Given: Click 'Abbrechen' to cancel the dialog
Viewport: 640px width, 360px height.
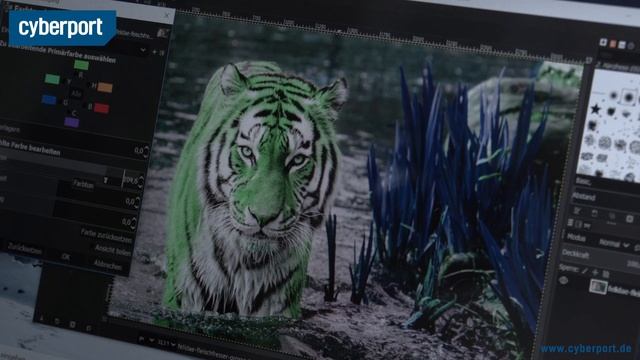Looking at the screenshot, I should point(108,265).
